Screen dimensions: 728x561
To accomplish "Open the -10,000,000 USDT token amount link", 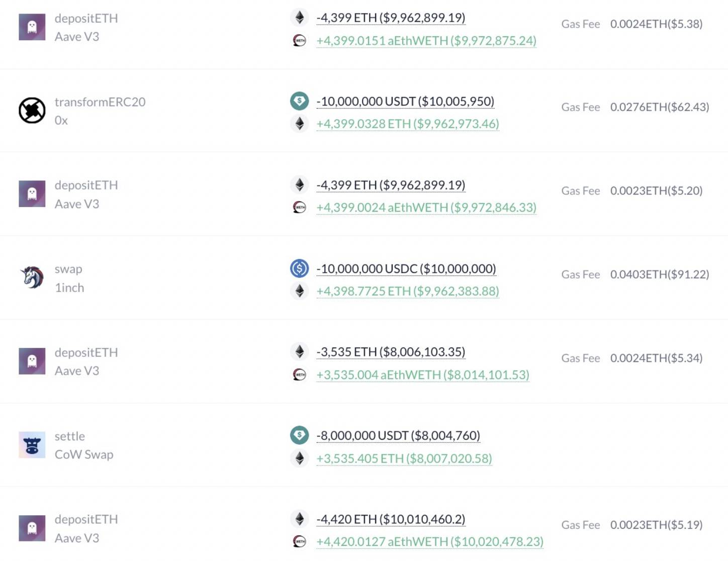I will point(405,102).
